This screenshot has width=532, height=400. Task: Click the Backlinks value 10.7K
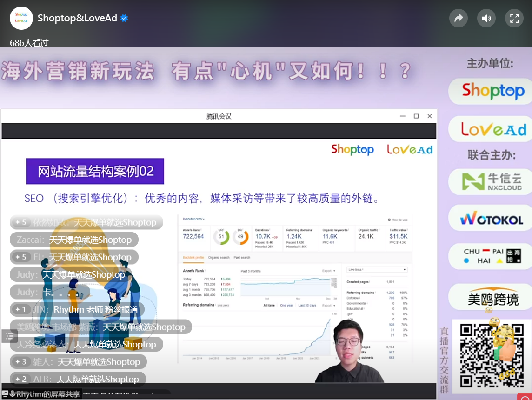263,236
